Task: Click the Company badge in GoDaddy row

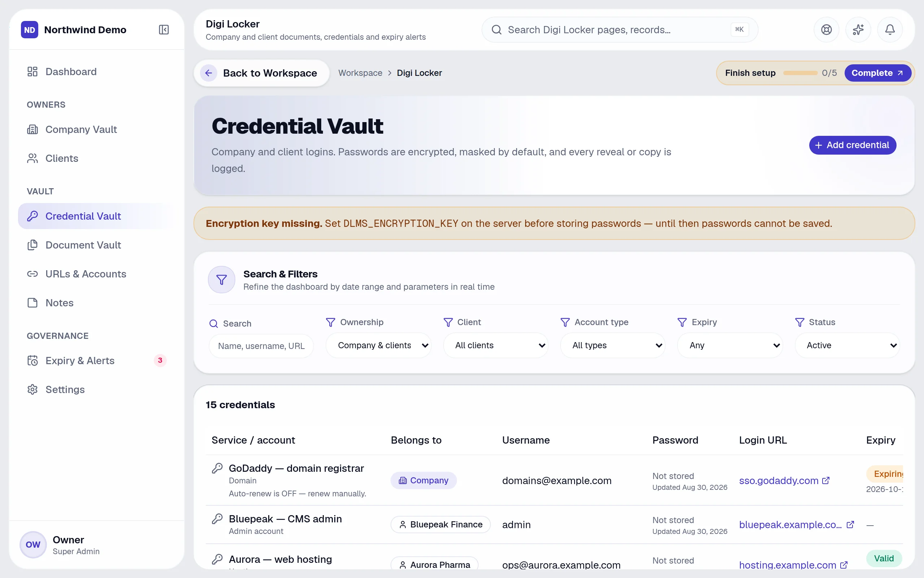Action: click(423, 480)
